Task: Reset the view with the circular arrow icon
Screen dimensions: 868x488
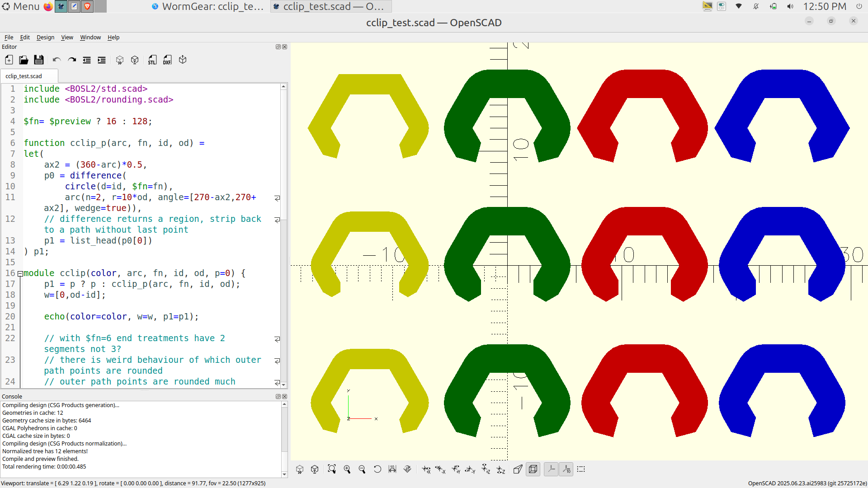Action: (377, 469)
